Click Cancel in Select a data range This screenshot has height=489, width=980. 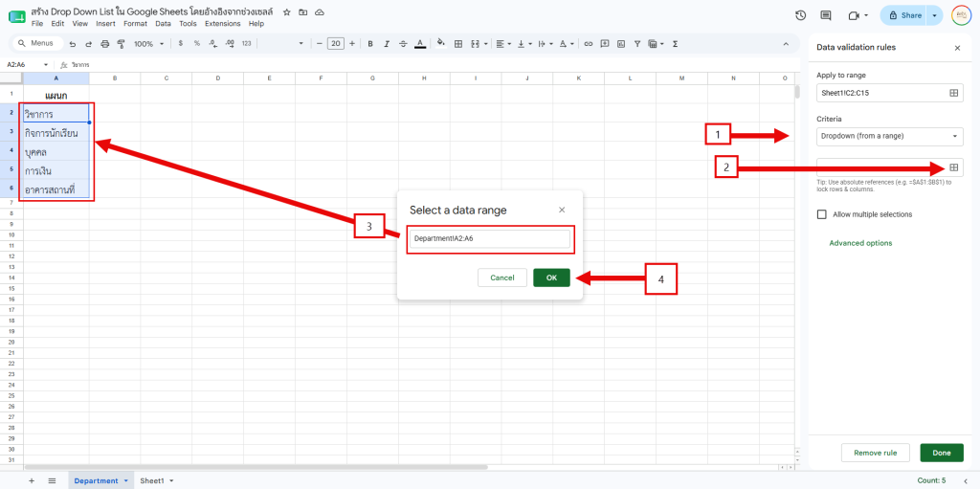501,278
